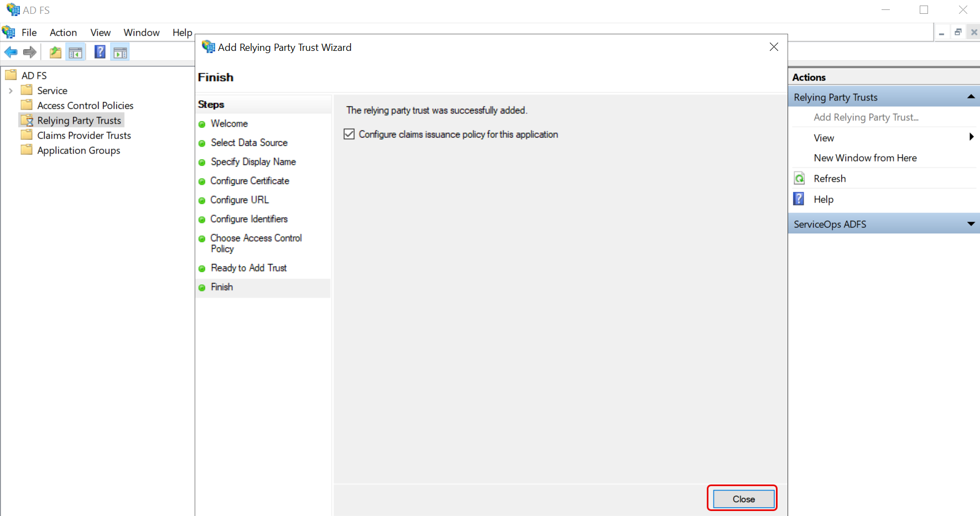Click the Back arrow toolbar icon
The width and height of the screenshot is (980, 516).
coord(11,53)
